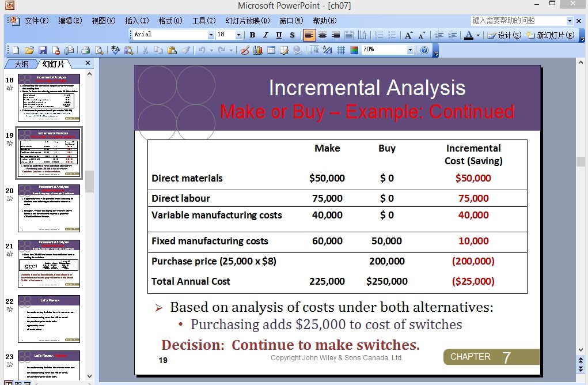
Task: Open PowerPoint Help with the question mark icon
Action: coord(424,50)
